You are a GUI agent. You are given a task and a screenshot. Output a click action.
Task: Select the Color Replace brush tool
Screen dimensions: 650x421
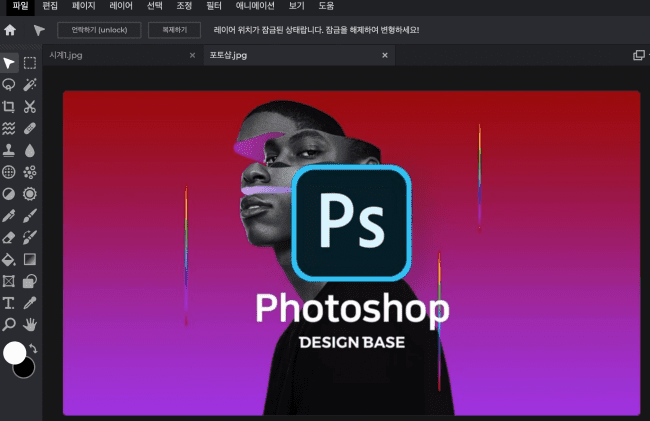30,237
